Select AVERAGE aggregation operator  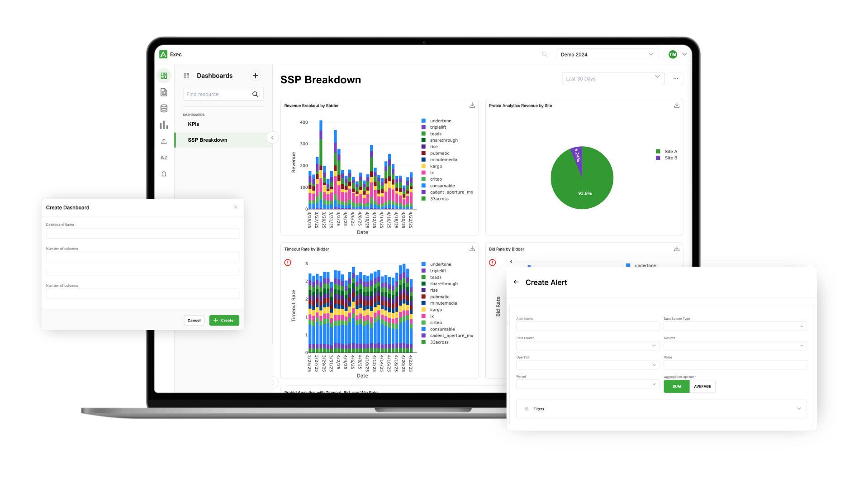[702, 386]
